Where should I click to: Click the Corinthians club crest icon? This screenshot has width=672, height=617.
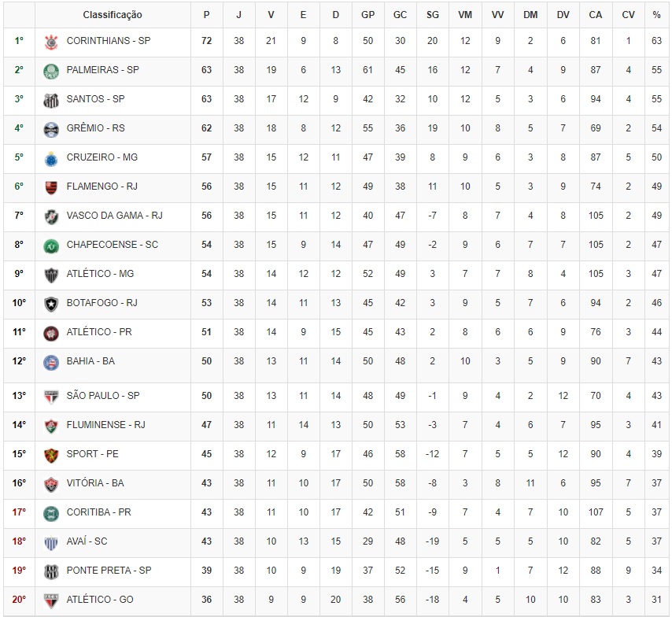(x=51, y=42)
